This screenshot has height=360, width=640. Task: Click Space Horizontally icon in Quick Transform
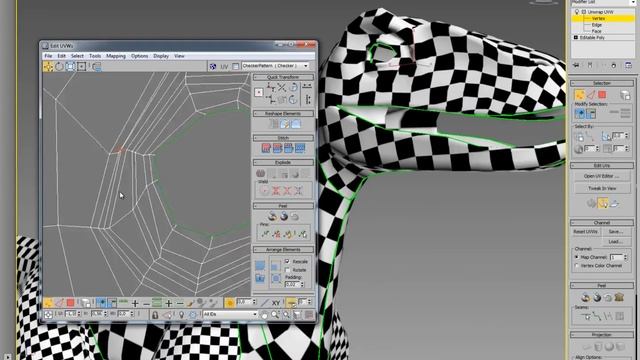pos(308,87)
